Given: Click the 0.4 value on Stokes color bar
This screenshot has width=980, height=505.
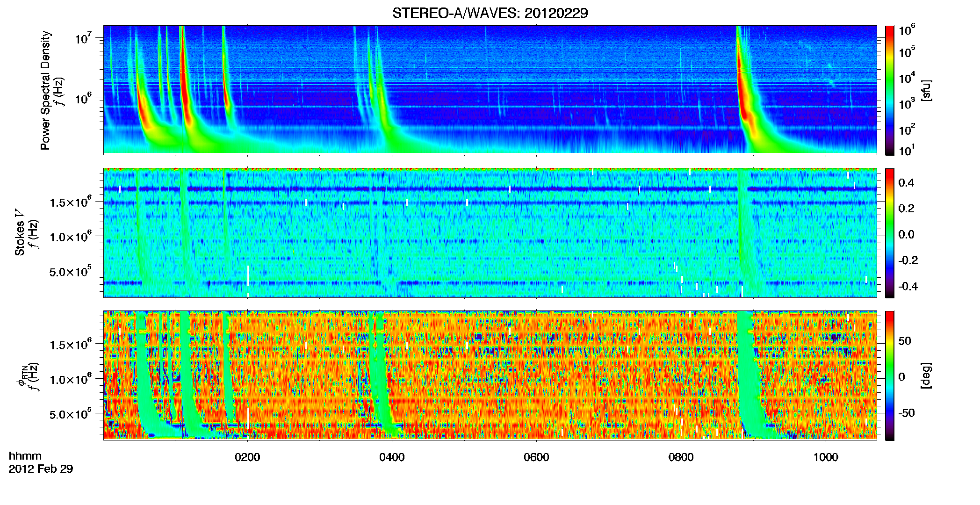Looking at the screenshot, I should click(x=906, y=183).
